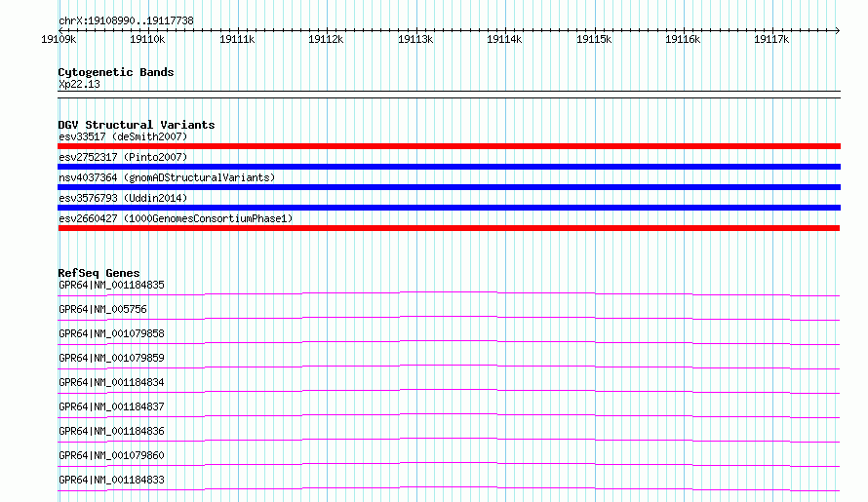Click the 19111k ruler tick label
Viewport: 868px width, 502px height.
click(237, 39)
